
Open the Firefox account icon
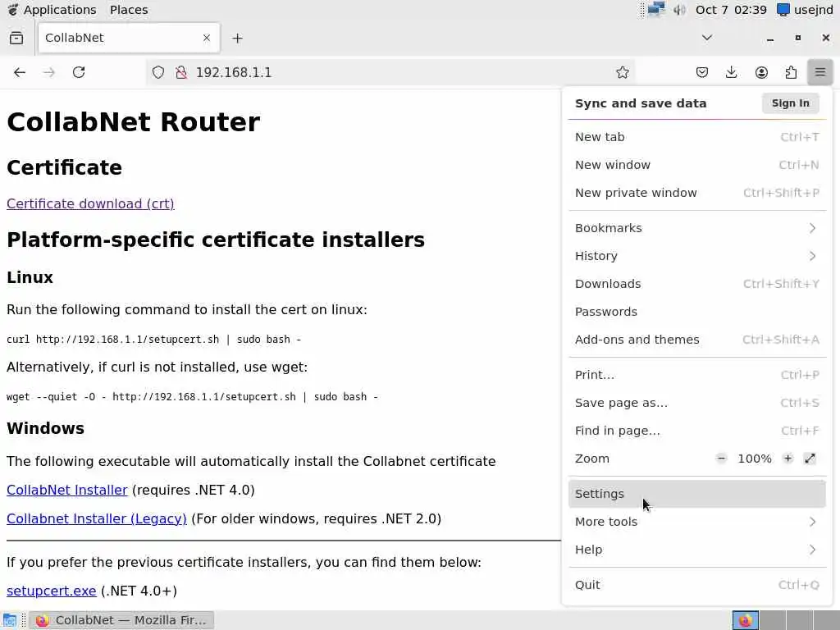point(761,72)
